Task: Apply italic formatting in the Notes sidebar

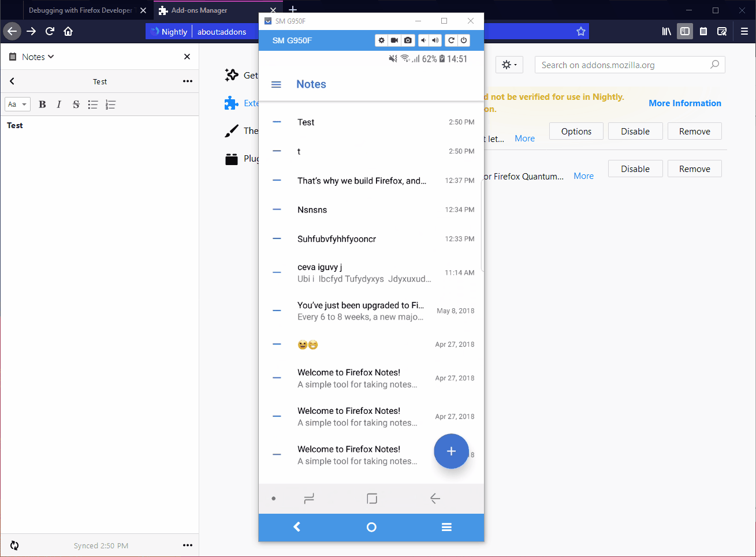Action: 59,104
